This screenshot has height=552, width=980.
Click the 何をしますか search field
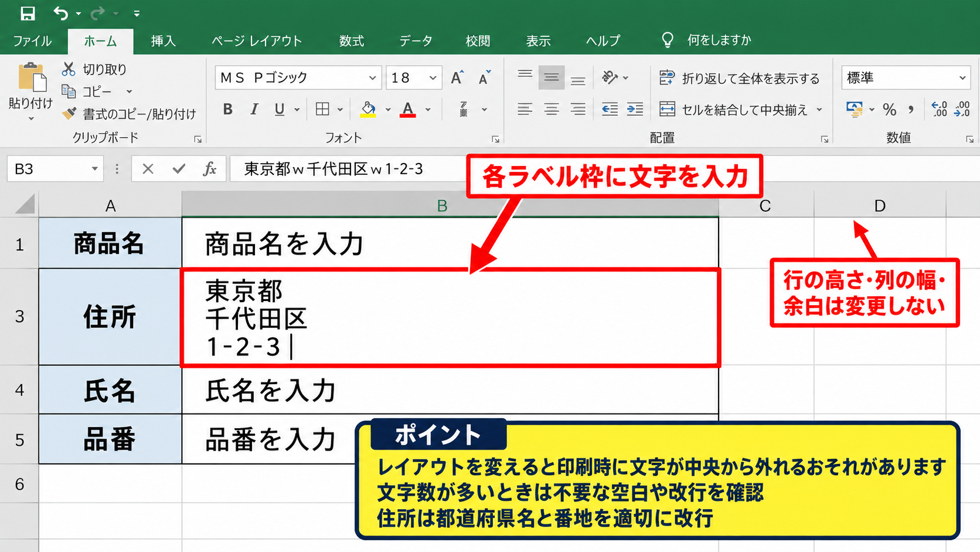tap(719, 40)
